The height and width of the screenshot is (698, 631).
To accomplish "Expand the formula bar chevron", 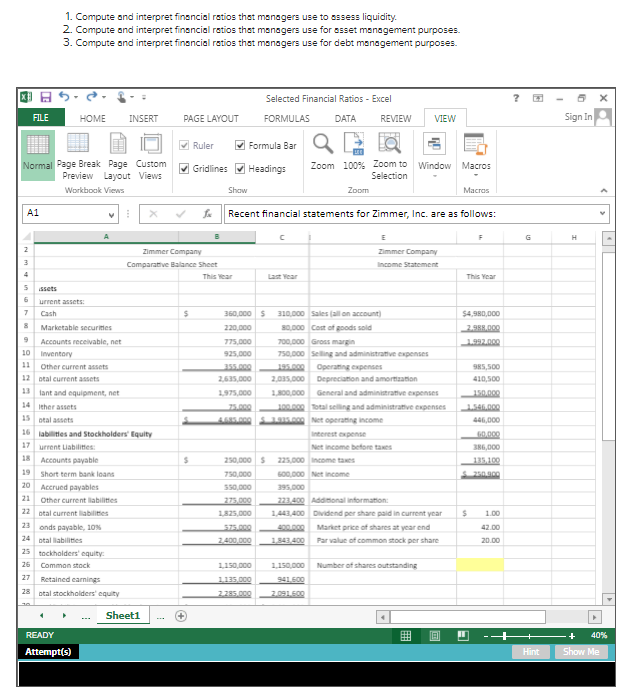I will (x=603, y=213).
